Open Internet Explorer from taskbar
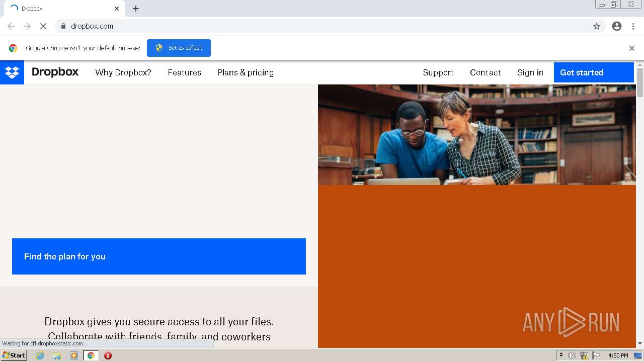Viewport: 644px width, 362px height. pyautogui.click(x=40, y=355)
